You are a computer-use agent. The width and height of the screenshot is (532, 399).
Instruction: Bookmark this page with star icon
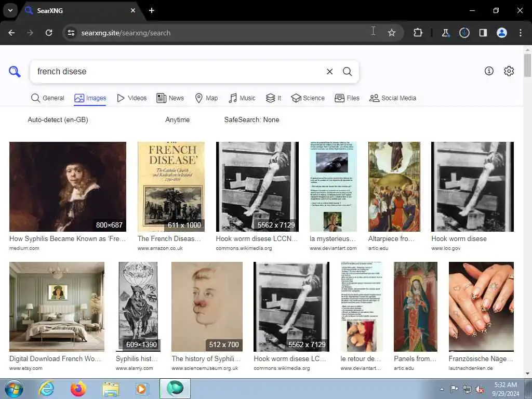click(392, 33)
